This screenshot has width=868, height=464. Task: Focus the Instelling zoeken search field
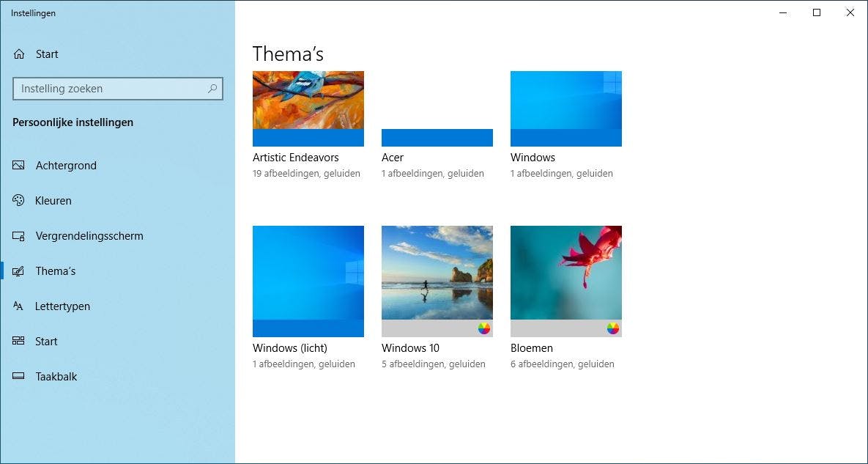[x=118, y=89]
